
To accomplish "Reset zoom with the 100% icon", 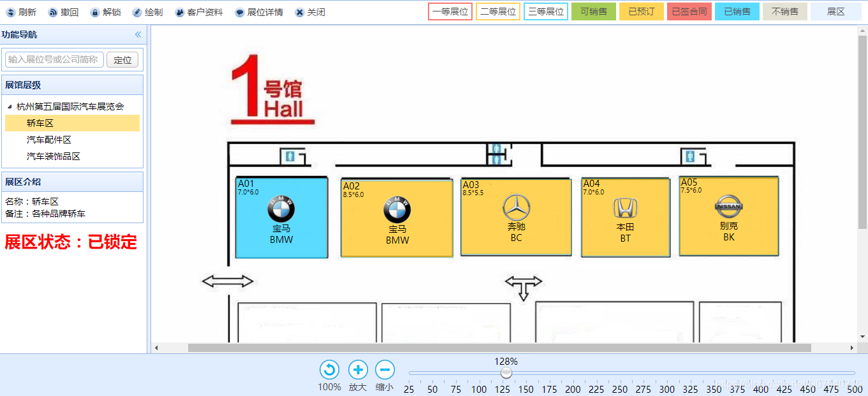I will coord(329,370).
